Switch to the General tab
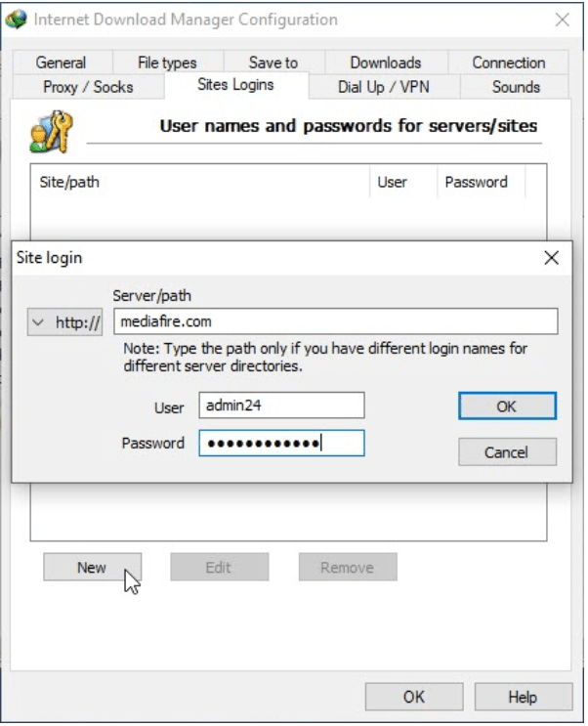Image resolution: width=588 pixels, height=726 pixels. coord(61,63)
